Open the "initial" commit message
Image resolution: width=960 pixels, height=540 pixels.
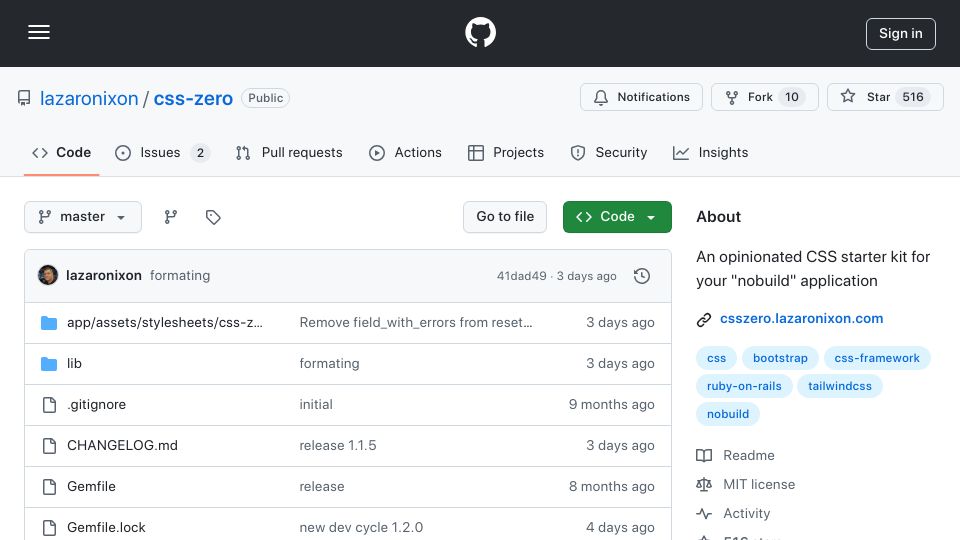click(316, 405)
